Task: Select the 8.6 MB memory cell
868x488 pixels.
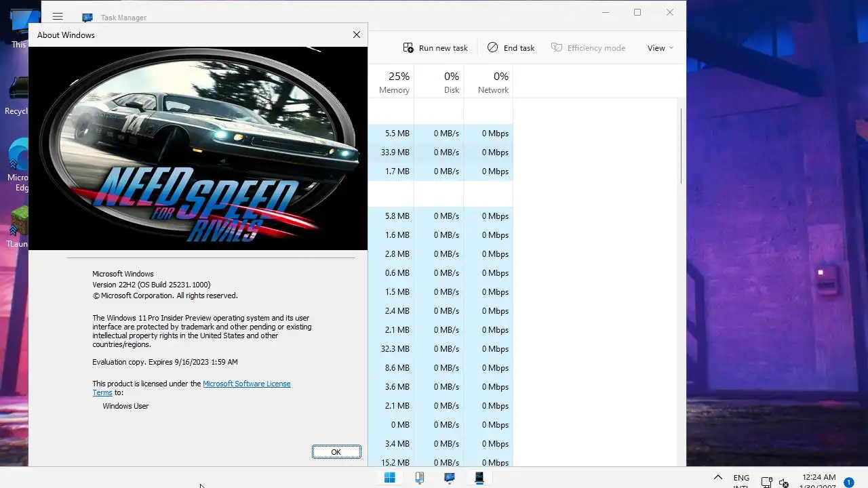Action: pos(391,368)
